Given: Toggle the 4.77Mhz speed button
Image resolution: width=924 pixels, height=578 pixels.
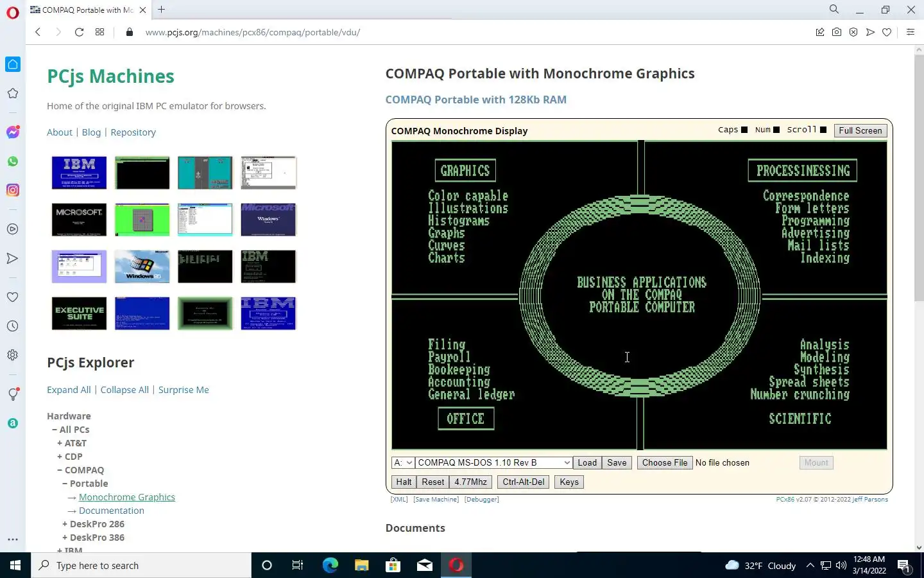Looking at the screenshot, I should pos(470,482).
